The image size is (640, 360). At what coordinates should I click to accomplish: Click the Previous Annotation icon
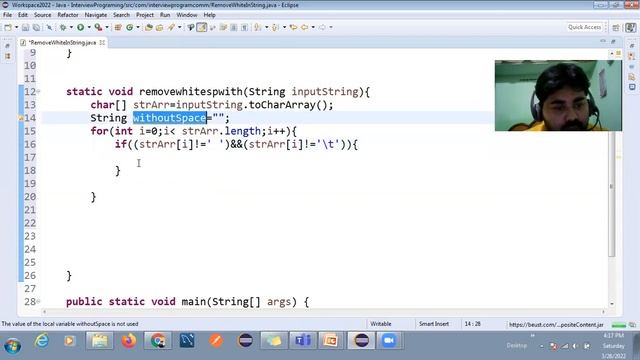(x=276, y=27)
